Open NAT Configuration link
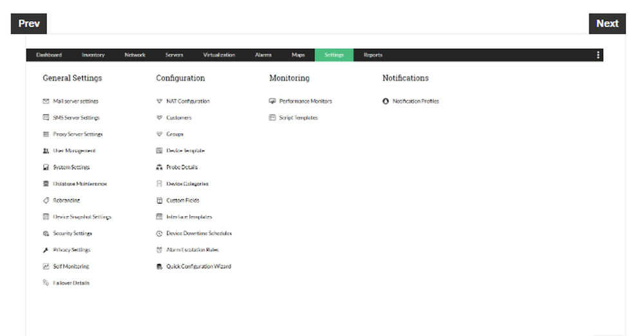Viewport: 644px width, 336px height. 188,101
